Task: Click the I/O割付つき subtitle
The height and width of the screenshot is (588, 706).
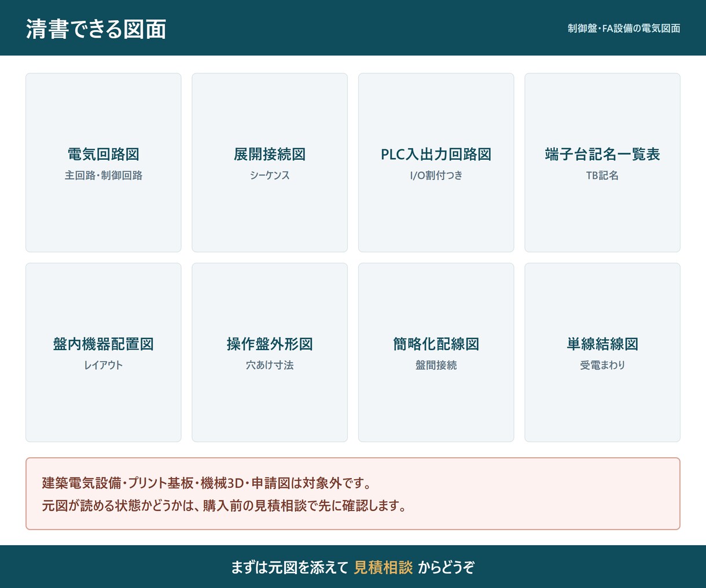Action: pos(436,175)
